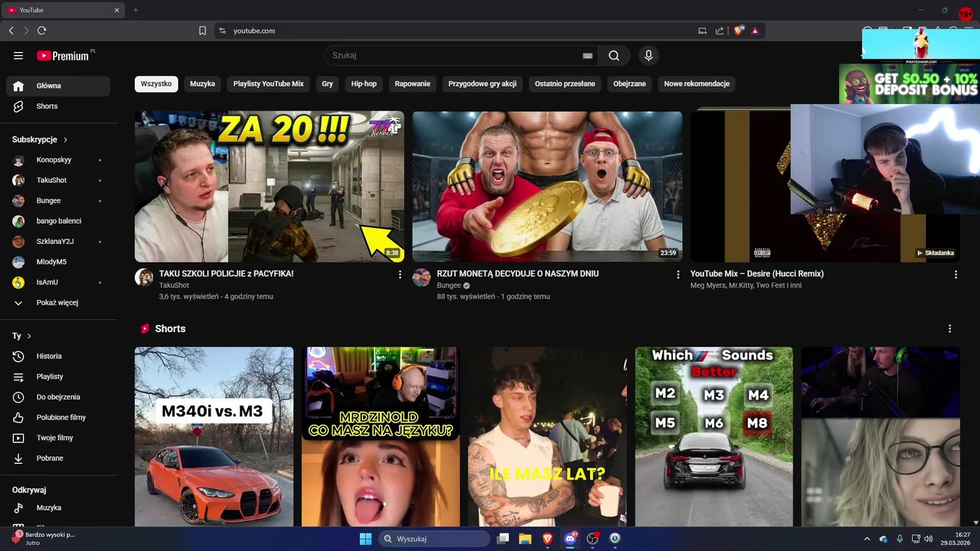Open on-screen keyboard icon in search
The width and height of the screenshot is (980, 551).
587,56
